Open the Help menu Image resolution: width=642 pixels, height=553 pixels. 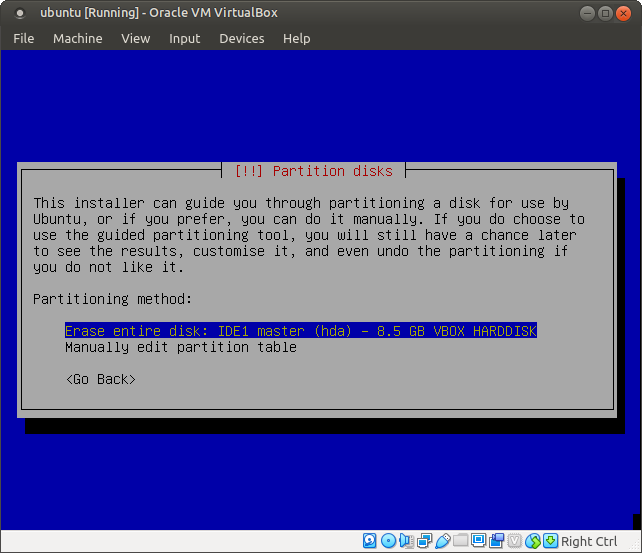[296, 38]
